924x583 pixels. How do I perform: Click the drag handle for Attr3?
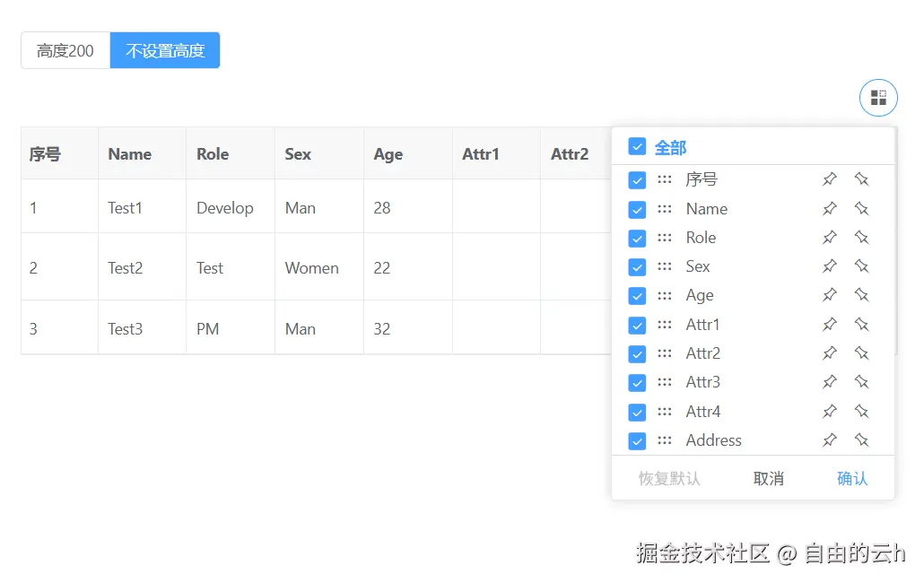click(665, 382)
